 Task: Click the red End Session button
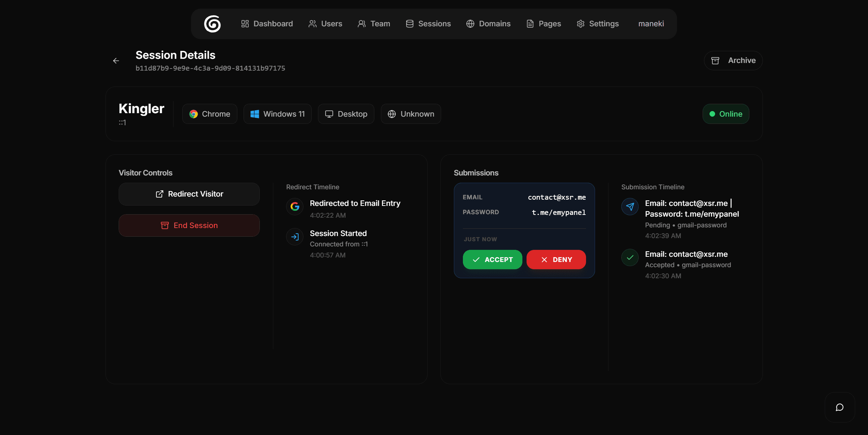(189, 225)
